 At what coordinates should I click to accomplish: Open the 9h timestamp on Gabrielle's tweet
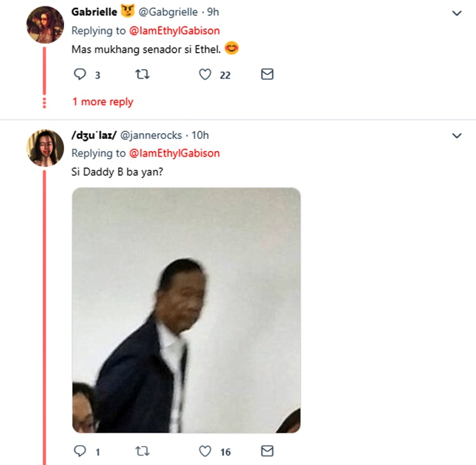coord(213,12)
